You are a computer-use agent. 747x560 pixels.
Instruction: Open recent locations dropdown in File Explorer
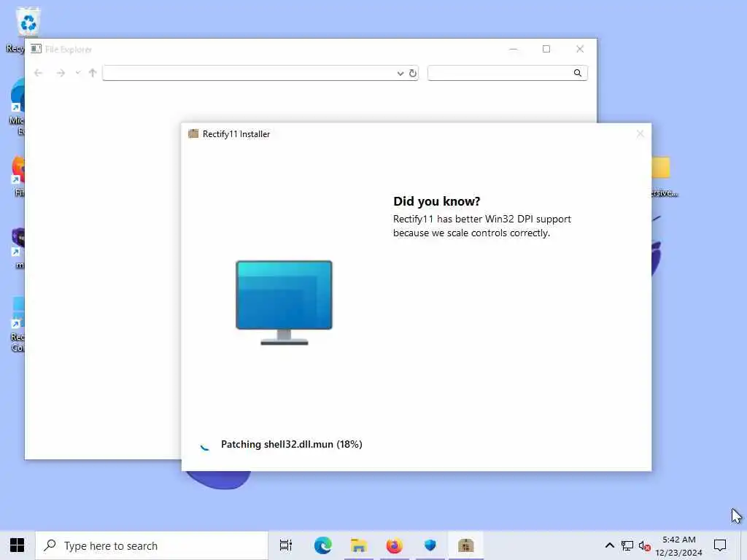(77, 73)
